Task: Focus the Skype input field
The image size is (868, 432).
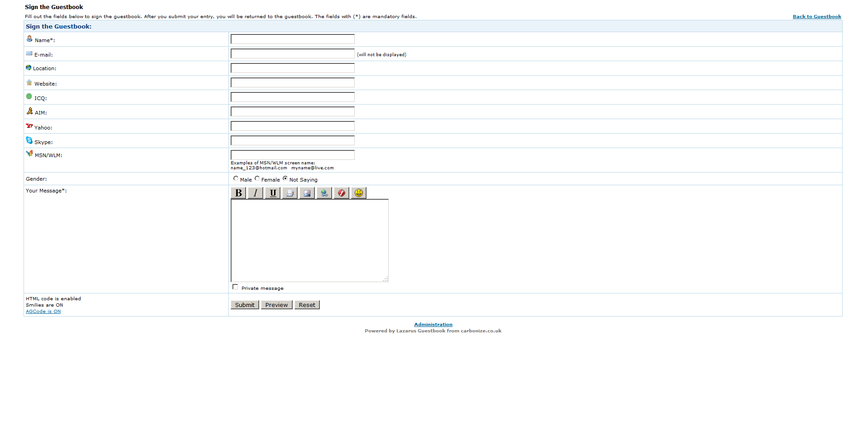Action: (293, 141)
